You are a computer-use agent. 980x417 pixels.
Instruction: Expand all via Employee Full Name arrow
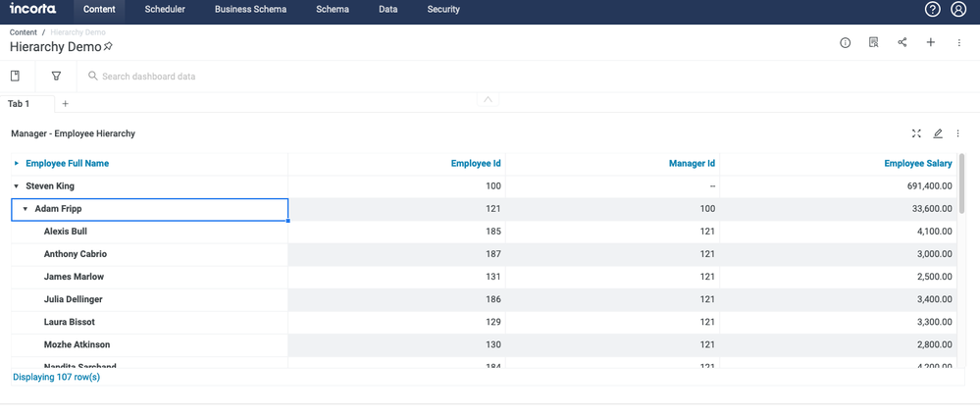point(16,164)
